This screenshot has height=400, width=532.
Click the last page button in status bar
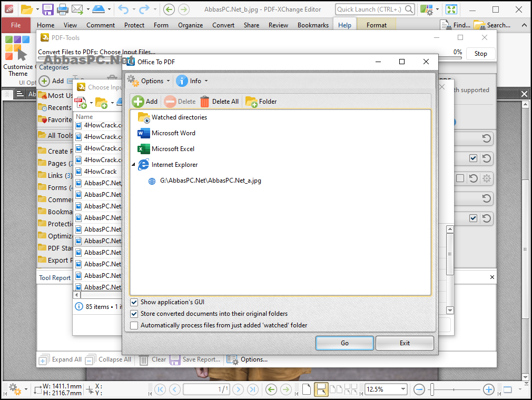[252, 389]
